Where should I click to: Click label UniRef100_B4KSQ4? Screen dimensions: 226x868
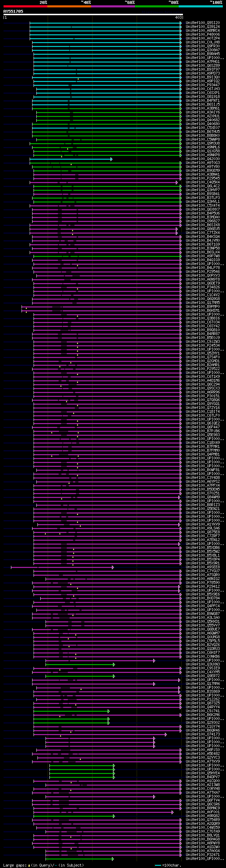coord(203,236)
